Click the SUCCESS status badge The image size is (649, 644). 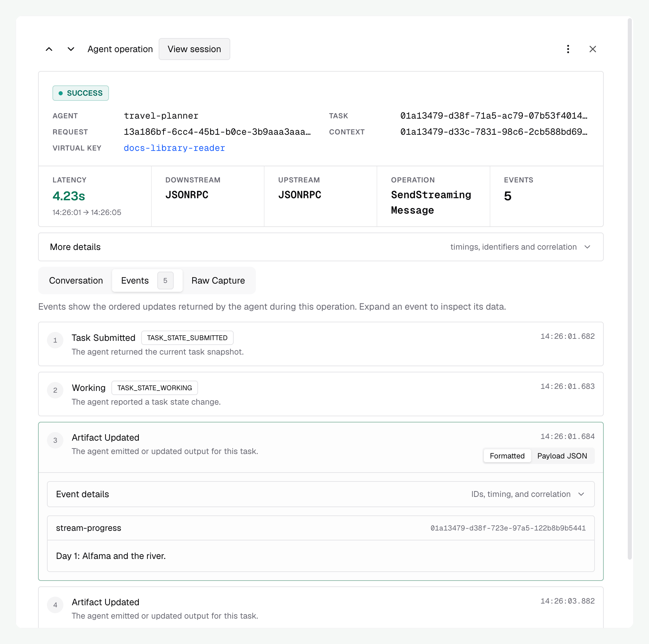[x=81, y=93]
